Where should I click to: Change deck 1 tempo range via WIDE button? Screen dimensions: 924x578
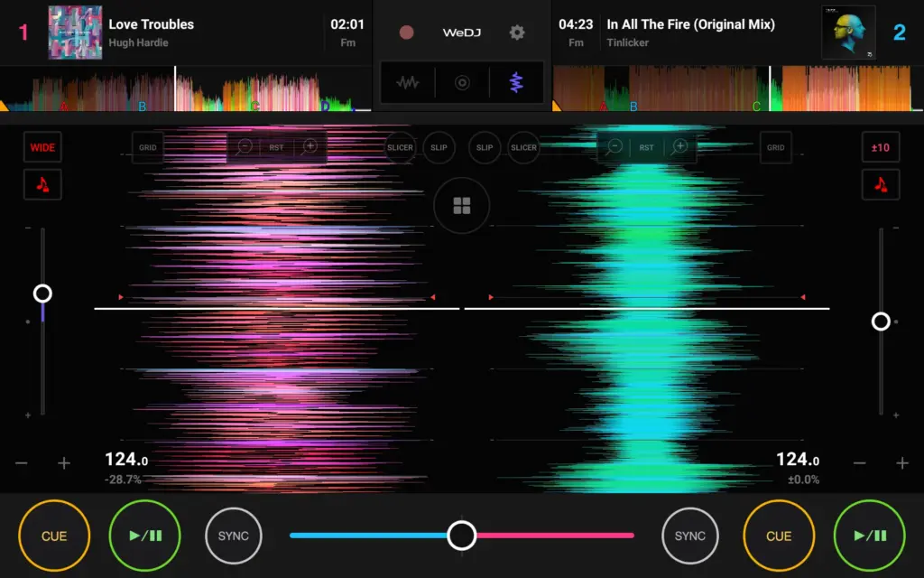[42, 147]
